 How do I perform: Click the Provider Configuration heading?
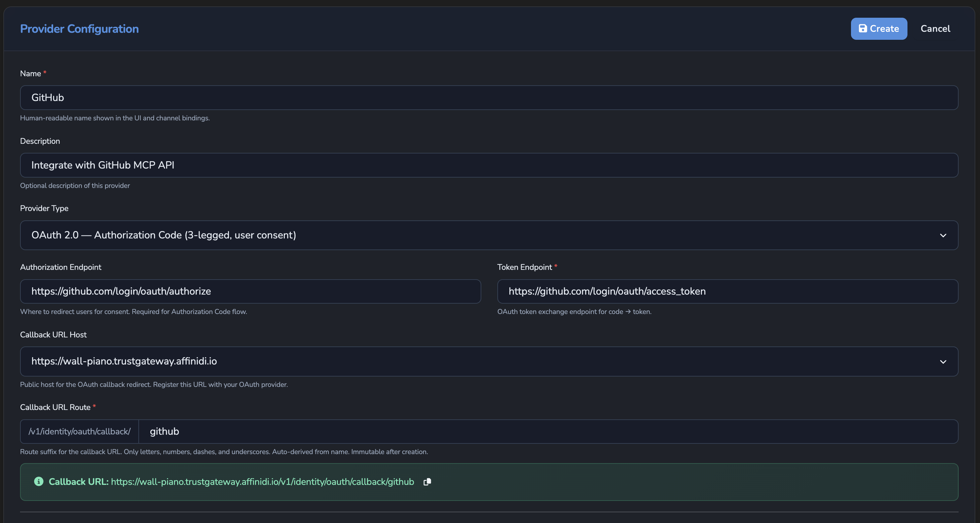(x=79, y=29)
